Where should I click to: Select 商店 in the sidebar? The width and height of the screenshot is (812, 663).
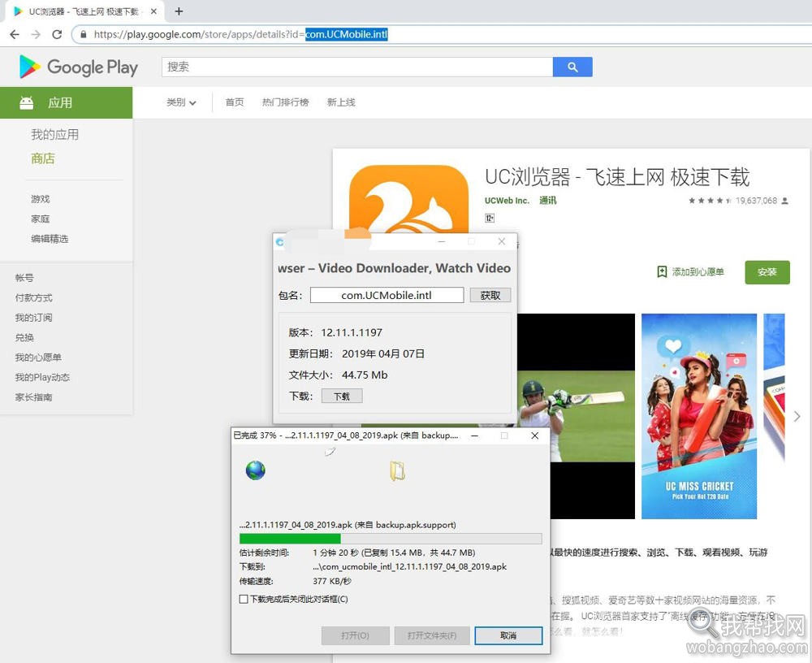43,158
